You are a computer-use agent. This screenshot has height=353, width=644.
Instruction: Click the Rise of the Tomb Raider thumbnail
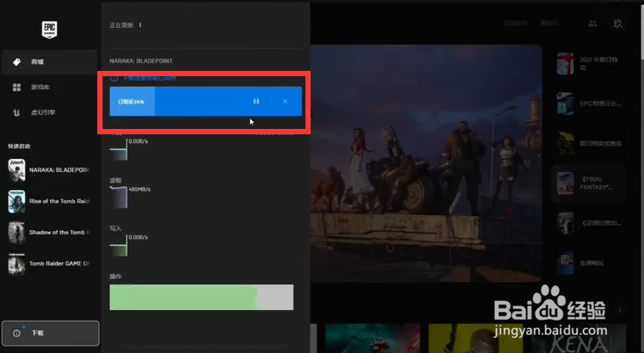click(x=17, y=201)
